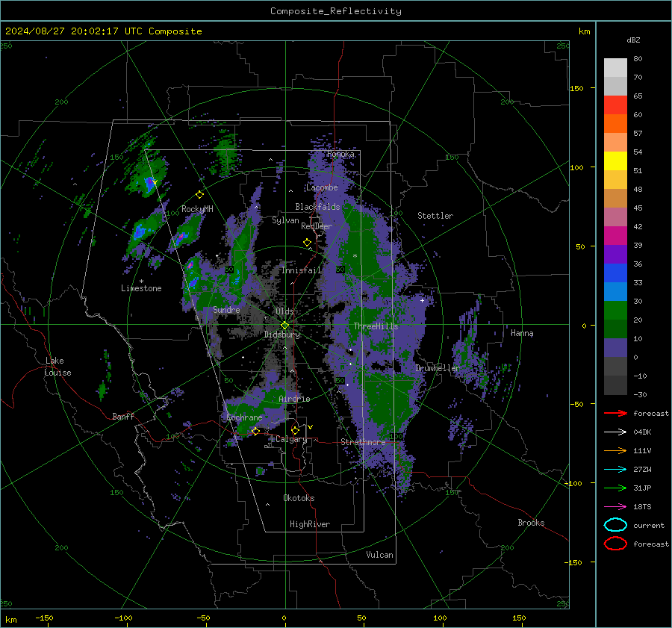Click the Hanna city label
Image resolution: width=672 pixels, height=628 pixels.
tap(522, 333)
